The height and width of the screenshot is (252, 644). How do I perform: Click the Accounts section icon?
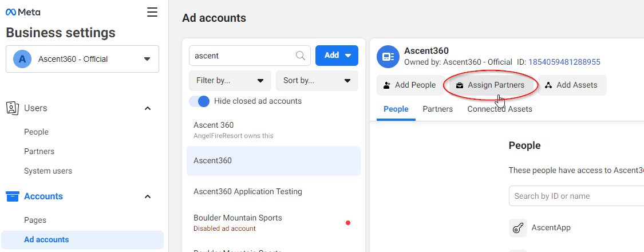tap(13, 196)
